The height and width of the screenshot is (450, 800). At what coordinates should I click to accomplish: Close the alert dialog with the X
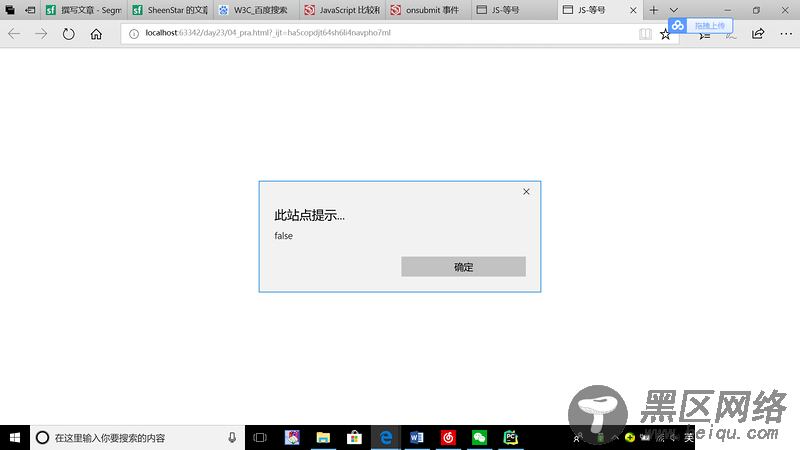[x=526, y=191]
